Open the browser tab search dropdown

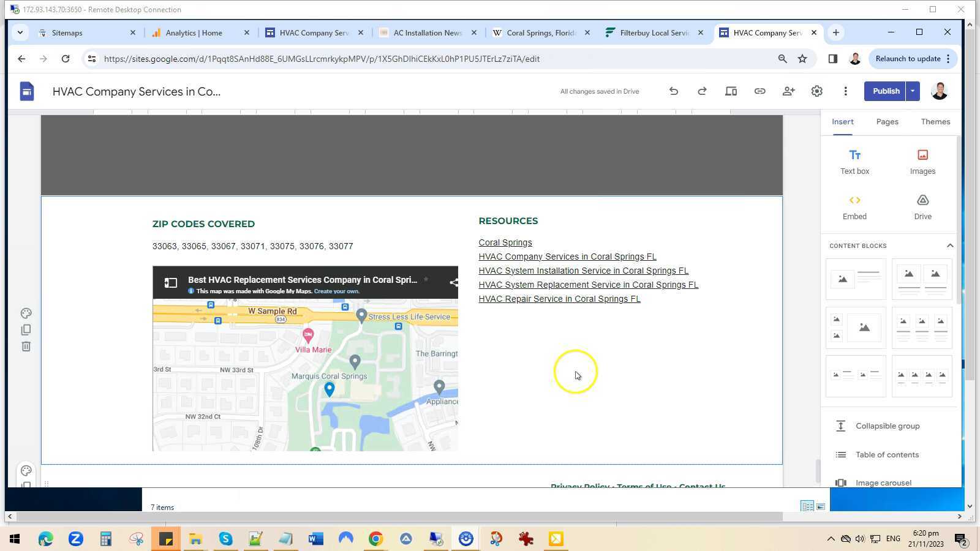20,32
